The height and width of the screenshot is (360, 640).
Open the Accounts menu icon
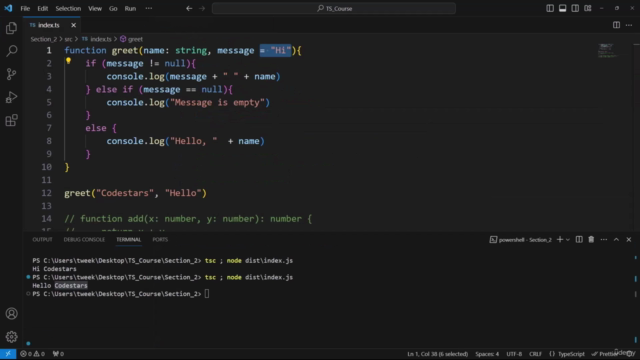pyautogui.click(x=11, y=313)
